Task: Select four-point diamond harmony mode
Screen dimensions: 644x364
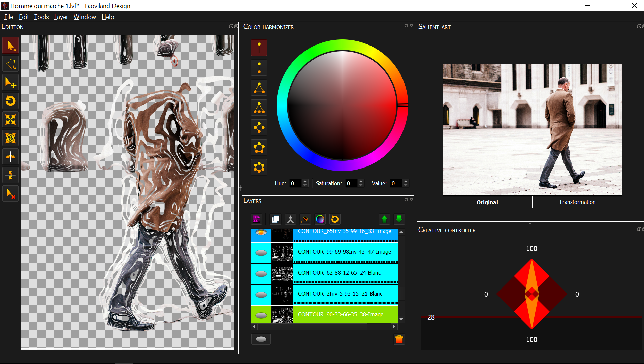Action: (x=259, y=127)
